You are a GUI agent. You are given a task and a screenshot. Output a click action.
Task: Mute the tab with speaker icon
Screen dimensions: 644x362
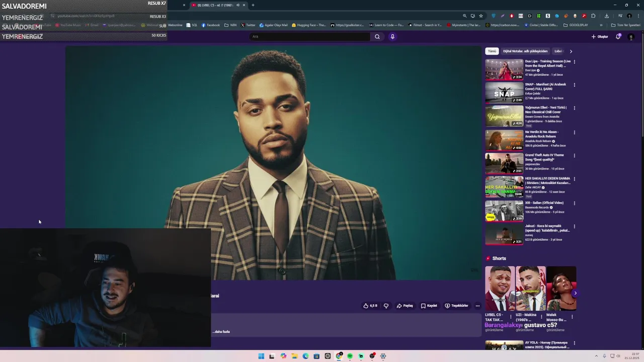pos(237,5)
